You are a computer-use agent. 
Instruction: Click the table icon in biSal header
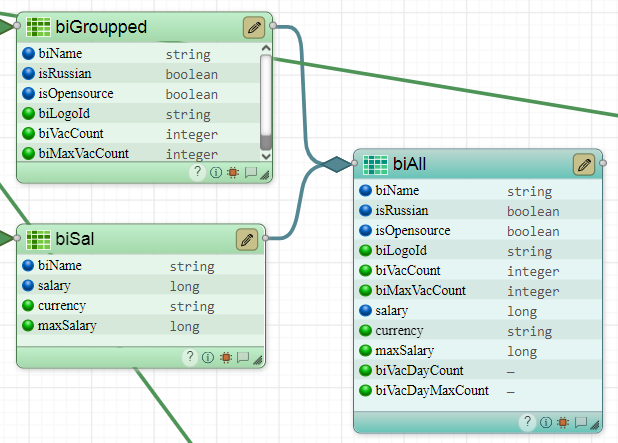[39, 239]
